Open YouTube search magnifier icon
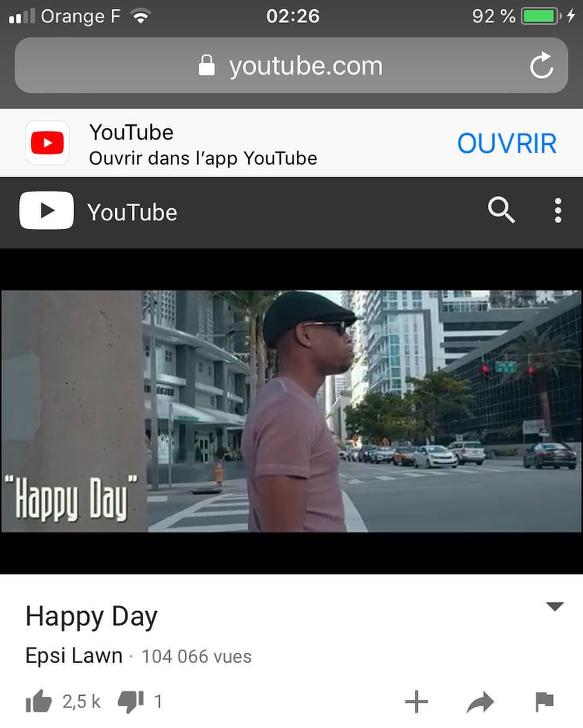The image size is (583, 728). [501, 210]
